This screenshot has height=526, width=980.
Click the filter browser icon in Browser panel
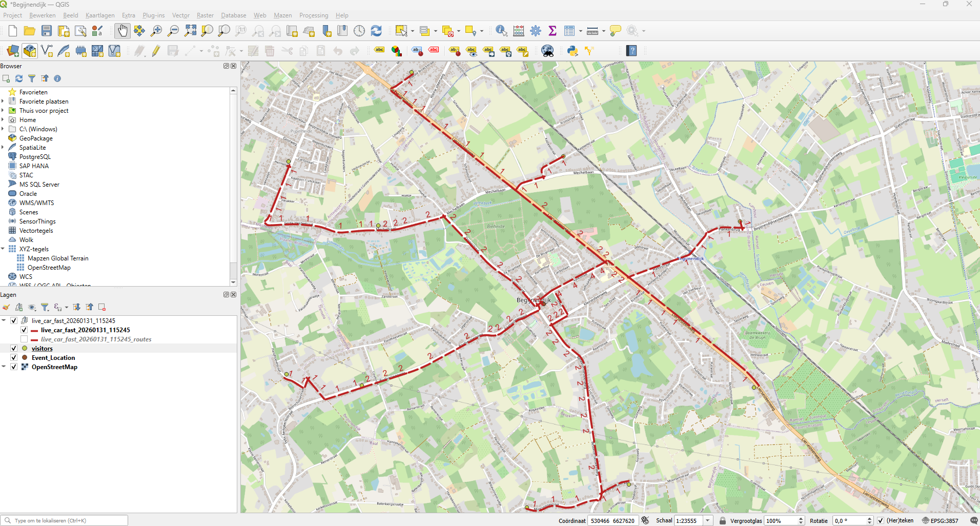coord(32,78)
